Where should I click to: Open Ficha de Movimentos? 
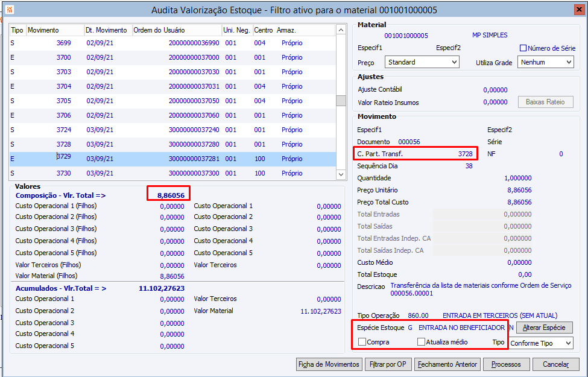click(329, 364)
